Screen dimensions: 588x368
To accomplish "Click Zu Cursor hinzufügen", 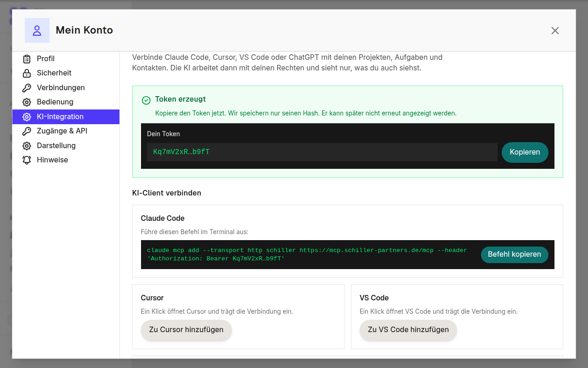I will [186, 330].
